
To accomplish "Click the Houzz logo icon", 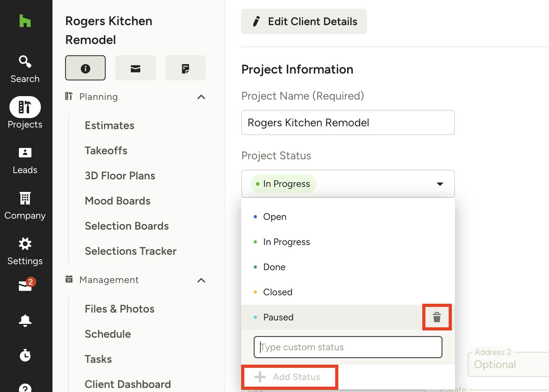I will (25, 21).
